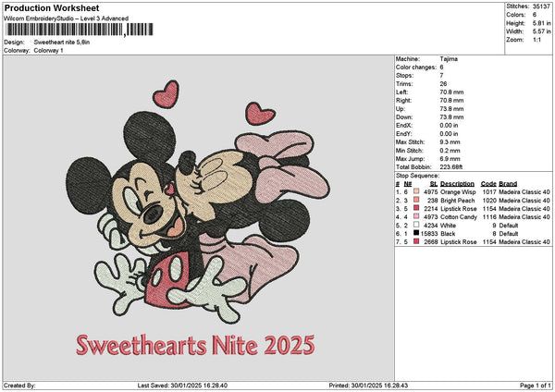Click the Lipstick Rose swatch in stop 3
Image resolution: width=555 pixels, height=392 pixels.
point(417,208)
